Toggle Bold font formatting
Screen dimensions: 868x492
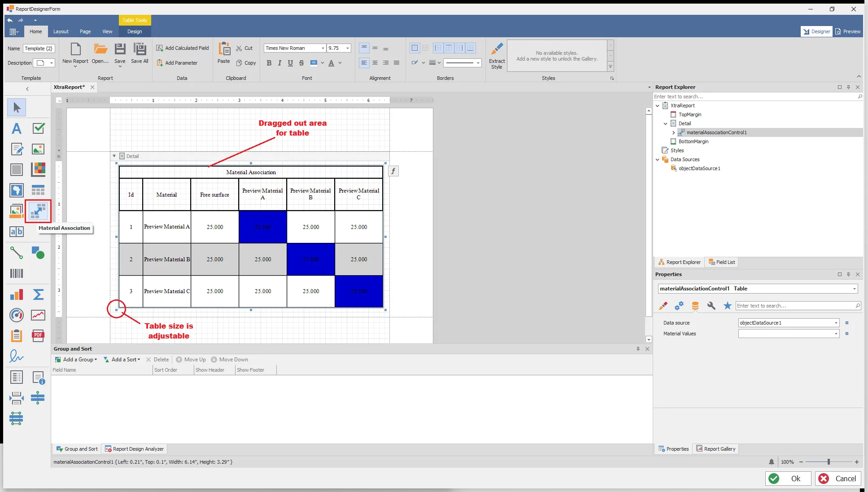coord(269,63)
